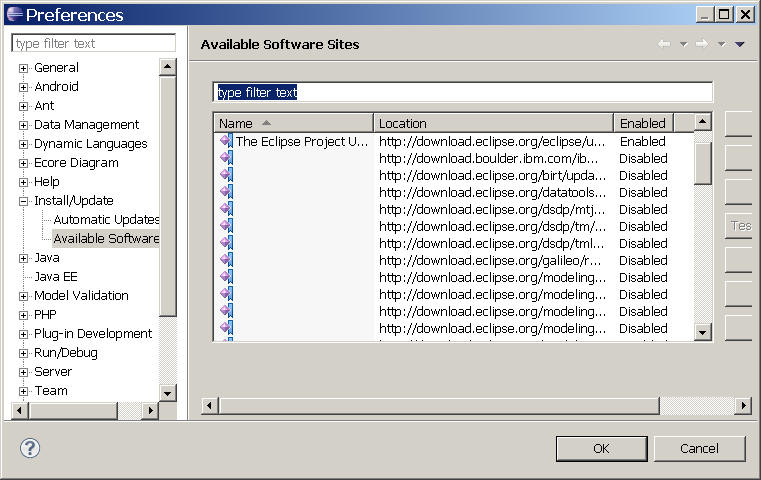Click the partially visible Test button
The image size is (761, 480).
[x=739, y=226]
